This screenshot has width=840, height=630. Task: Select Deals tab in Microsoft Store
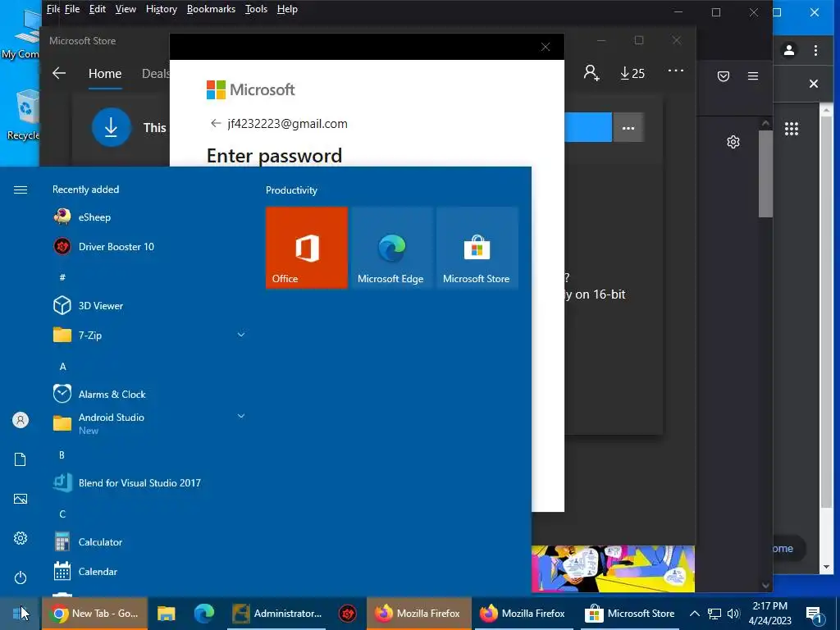155,73
